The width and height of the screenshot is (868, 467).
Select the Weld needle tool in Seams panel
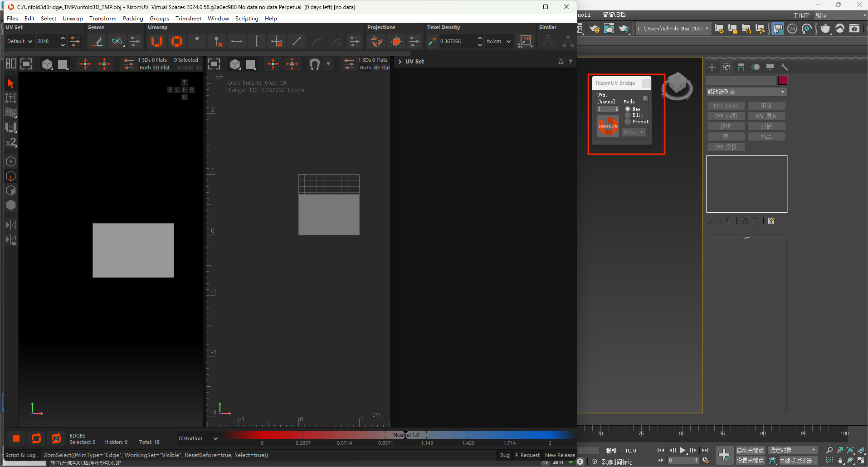pyautogui.click(x=117, y=41)
